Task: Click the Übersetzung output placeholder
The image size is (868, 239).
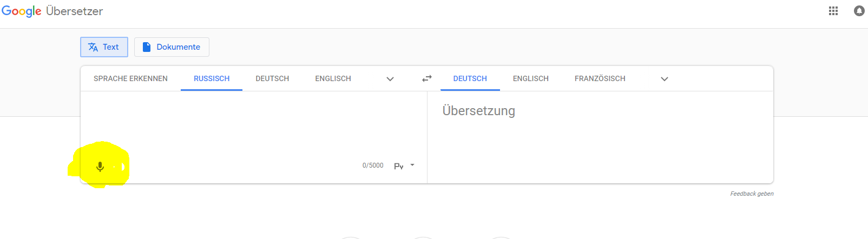Action: (479, 111)
